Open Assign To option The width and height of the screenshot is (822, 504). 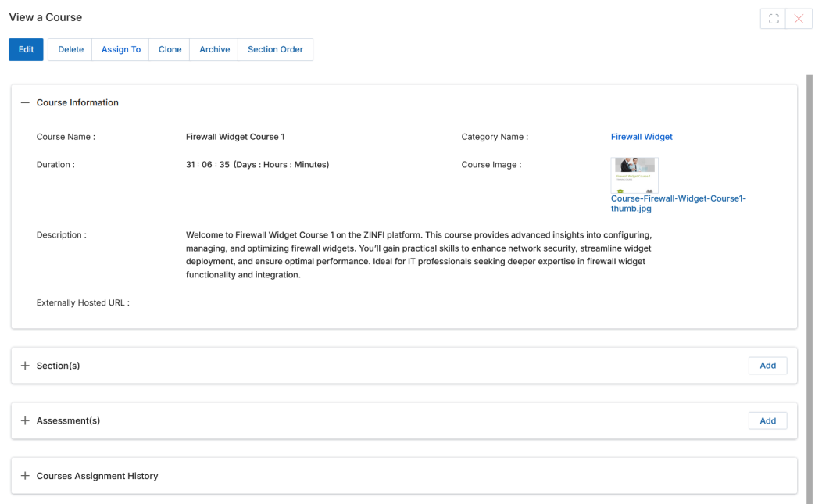[x=120, y=49]
